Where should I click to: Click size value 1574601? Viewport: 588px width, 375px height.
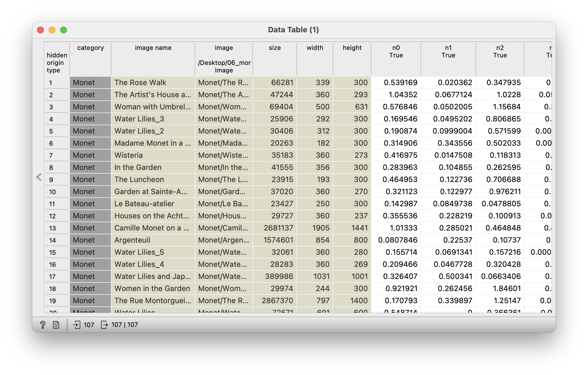point(275,240)
